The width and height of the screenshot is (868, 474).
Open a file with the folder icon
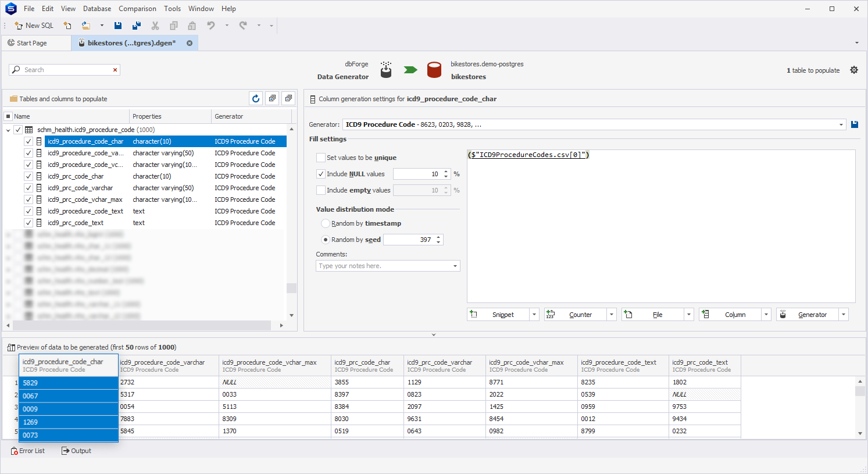(x=86, y=26)
